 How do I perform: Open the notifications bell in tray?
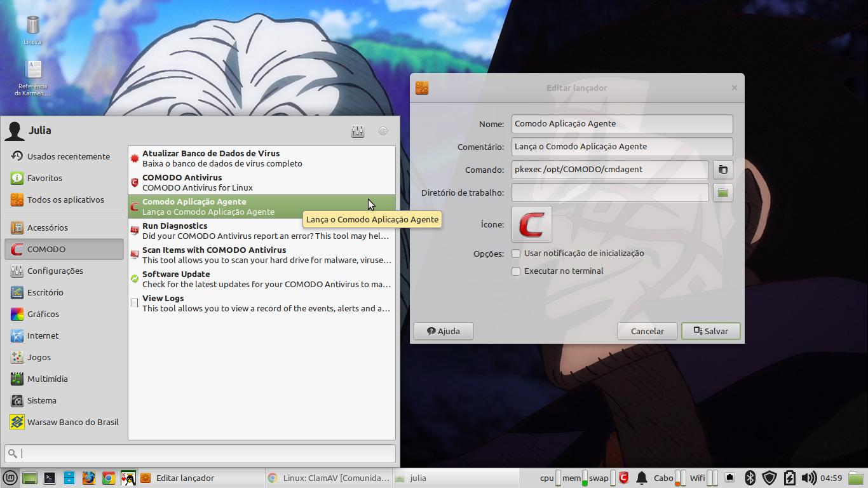pos(642,478)
